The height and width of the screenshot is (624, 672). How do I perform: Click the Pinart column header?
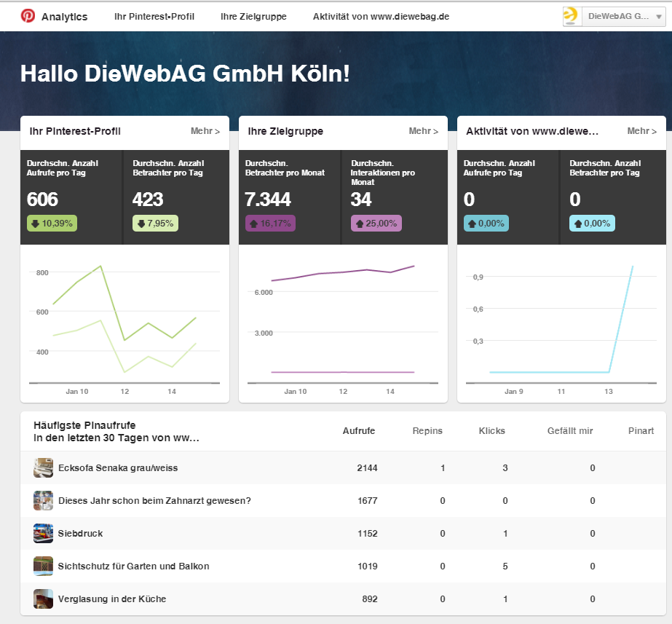(641, 431)
